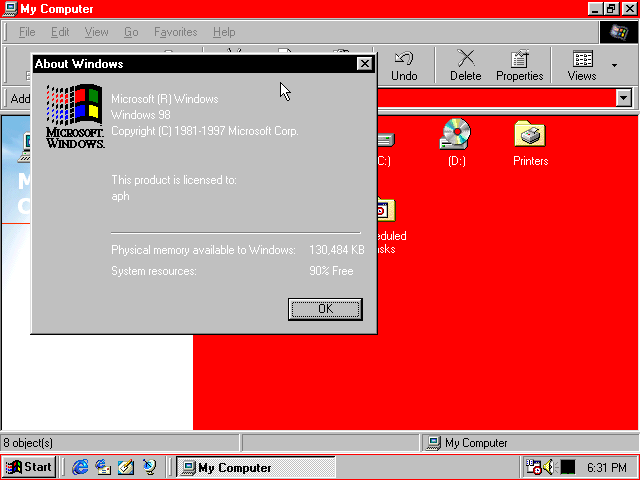Open the Favorites menu

(176, 32)
